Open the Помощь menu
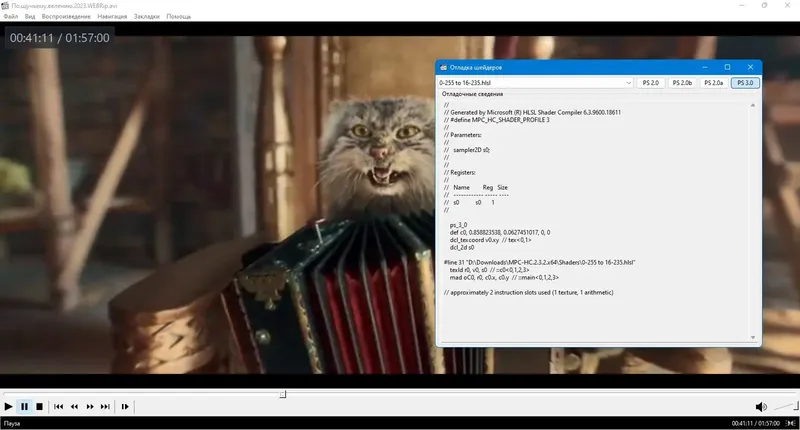 tap(179, 16)
